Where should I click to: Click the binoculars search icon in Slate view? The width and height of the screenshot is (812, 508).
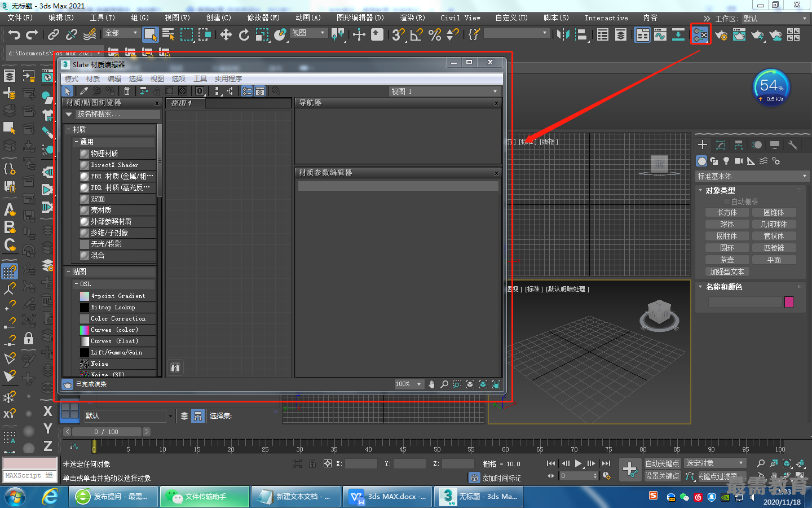tap(175, 368)
